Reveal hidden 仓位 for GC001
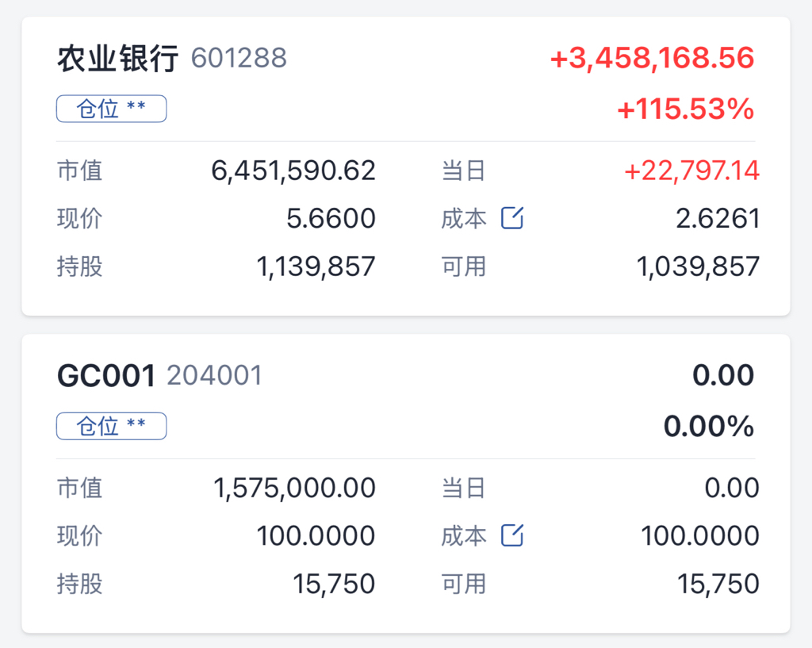This screenshot has height=648, width=812. pyautogui.click(x=111, y=426)
